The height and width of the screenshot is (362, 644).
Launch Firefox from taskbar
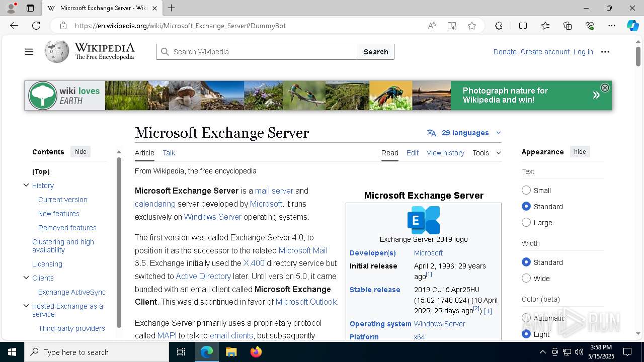click(256, 352)
